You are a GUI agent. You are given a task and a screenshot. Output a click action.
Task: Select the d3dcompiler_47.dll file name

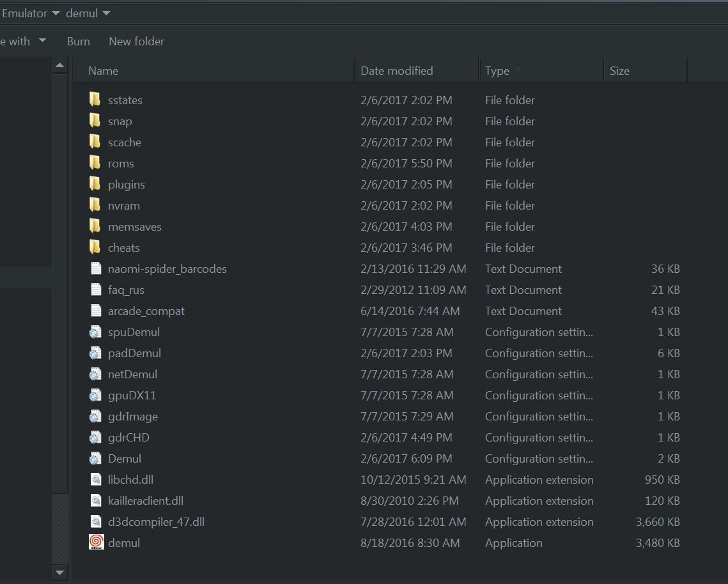(156, 522)
